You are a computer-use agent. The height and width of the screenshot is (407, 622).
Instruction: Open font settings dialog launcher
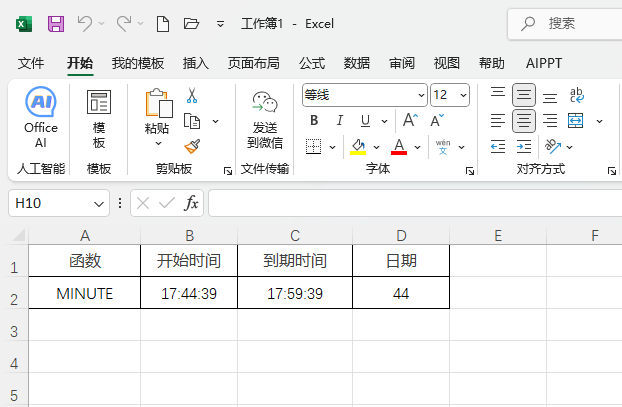tap(470, 171)
